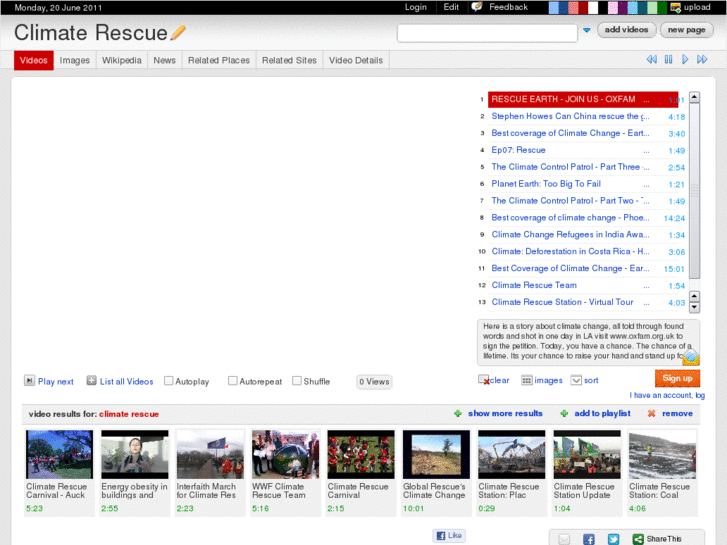The width and height of the screenshot is (727, 545).
Task: Click the pencil icon beside Climate Rescue title
Action: [178, 32]
